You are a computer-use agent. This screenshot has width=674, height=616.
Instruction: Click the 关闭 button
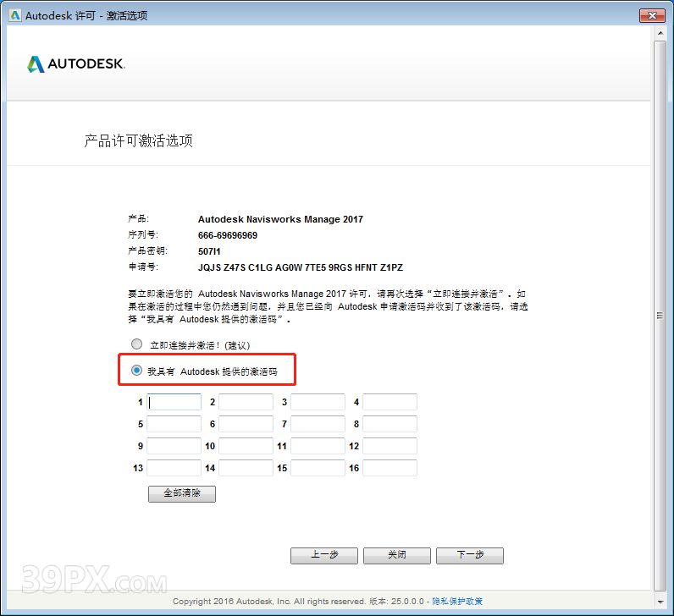coord(396,555)
